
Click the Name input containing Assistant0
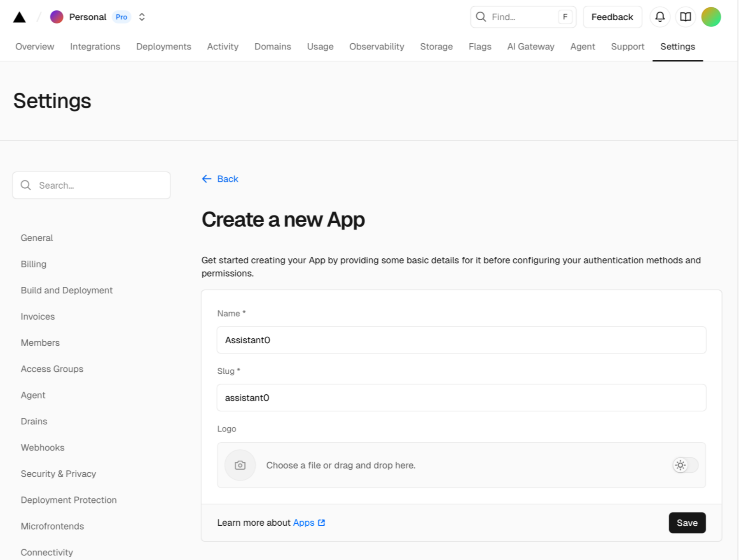pyautogui.click(x=461, y=340)
